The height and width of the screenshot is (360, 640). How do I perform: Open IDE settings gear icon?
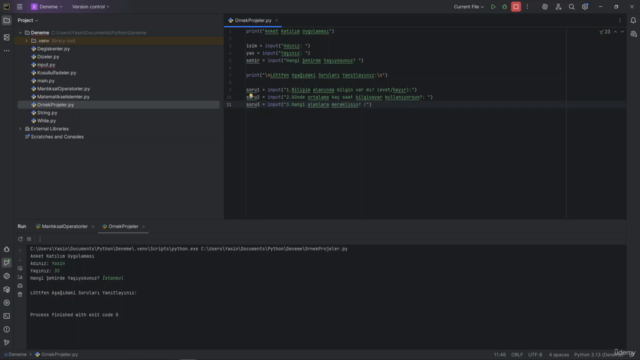pyautogui.click(x=585, y=7)
